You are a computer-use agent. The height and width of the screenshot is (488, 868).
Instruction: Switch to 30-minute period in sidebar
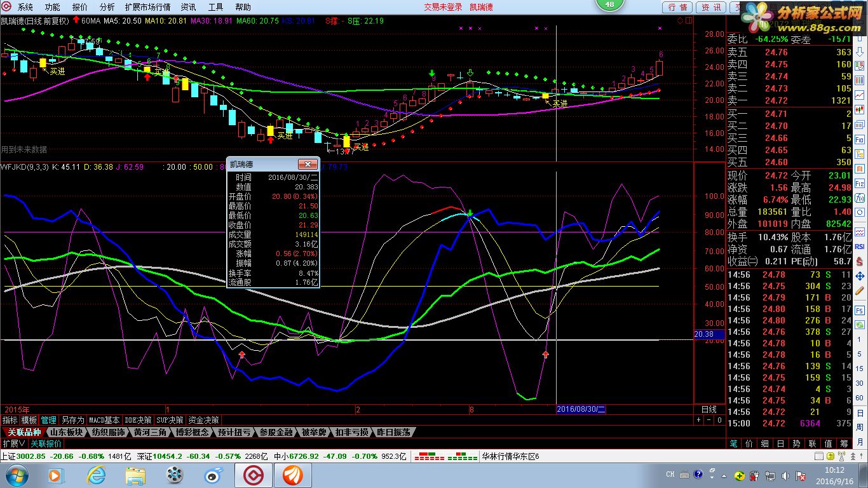point(858,383)
